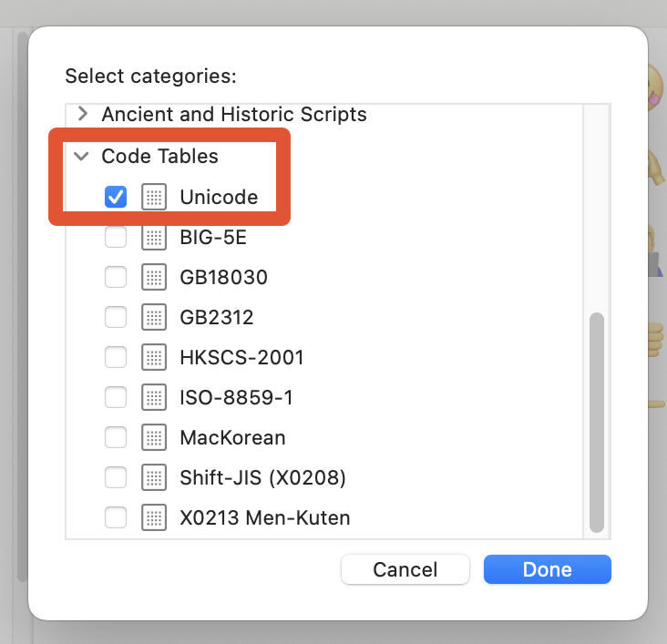Viewport: 667px width, 644px height.
Task: Enable X0213 Men-Kuten checkbox
Action: tap(116, 517)
